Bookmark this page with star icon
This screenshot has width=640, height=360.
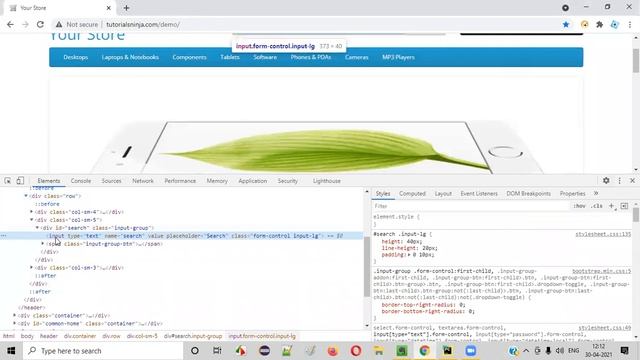pyautogui.click(x=566, y=24)
